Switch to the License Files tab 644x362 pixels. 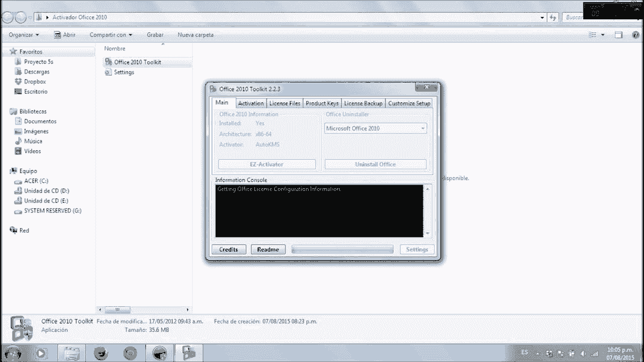pos(285,103)
